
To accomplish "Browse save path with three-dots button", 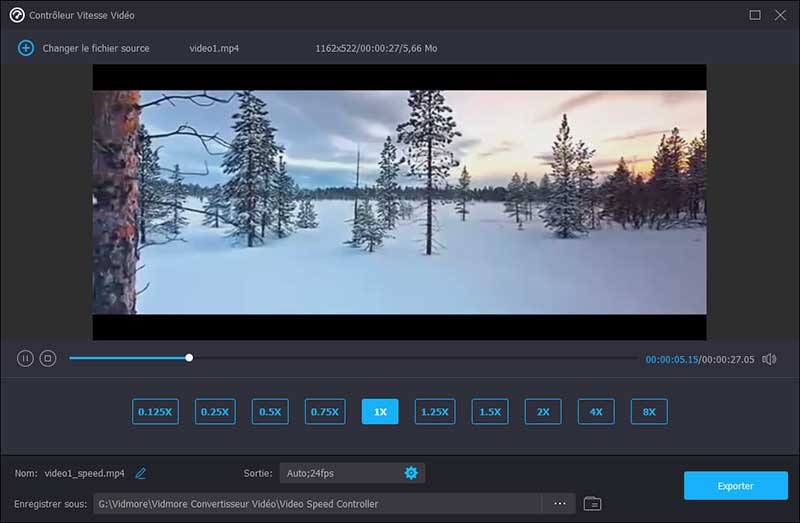I will [x=559, y=504].
